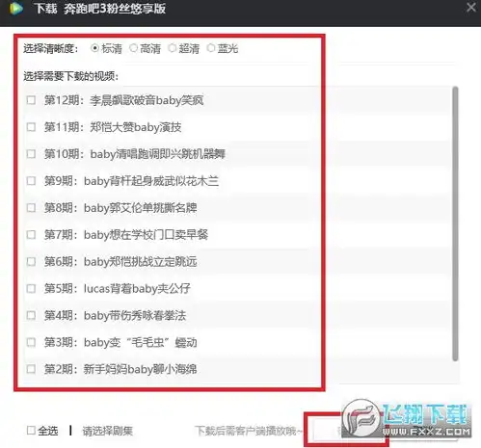The width and height of the screenshot is (481, 448).
Task: Tick the 全选 select-all checkbox
Action: (31, 431)
